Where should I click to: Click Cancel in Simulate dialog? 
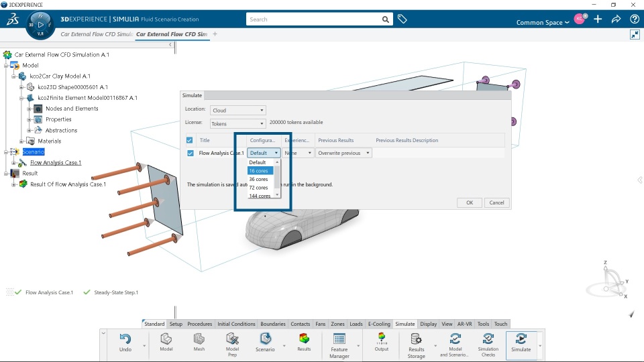coord(496,202)
